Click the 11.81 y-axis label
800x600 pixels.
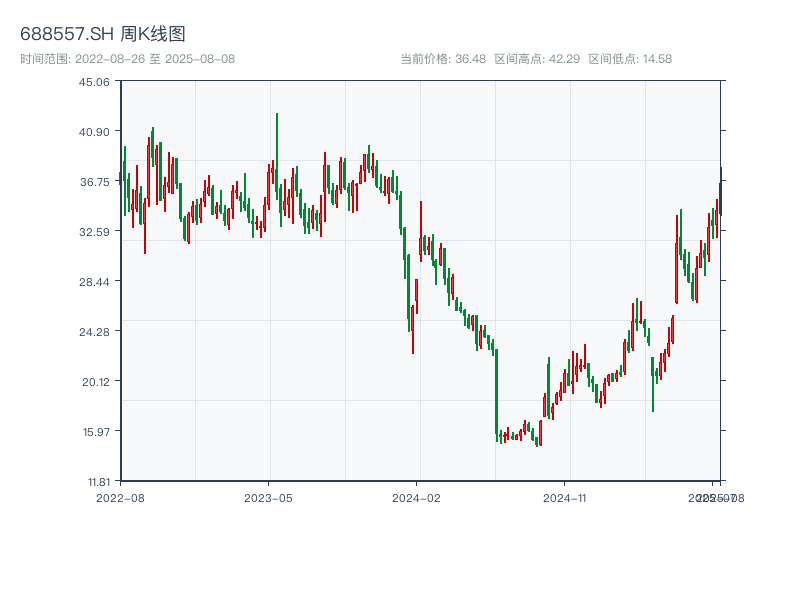(98, 482)
